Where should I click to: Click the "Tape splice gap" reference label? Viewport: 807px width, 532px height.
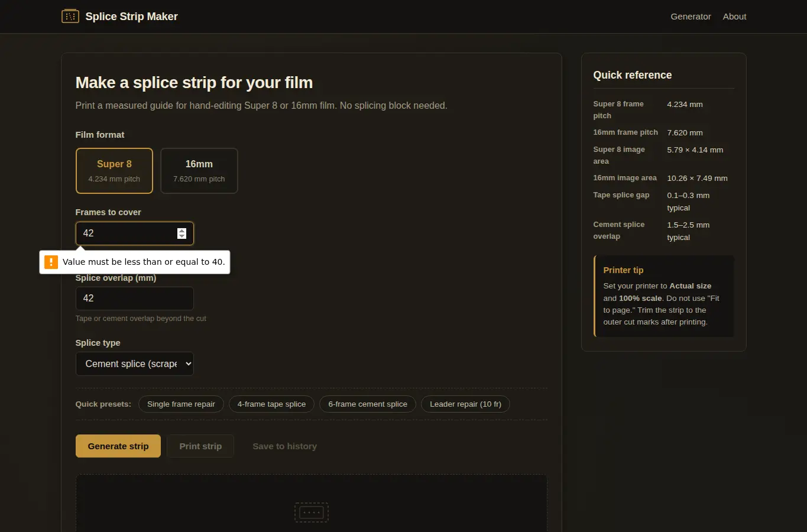point(621,195)
